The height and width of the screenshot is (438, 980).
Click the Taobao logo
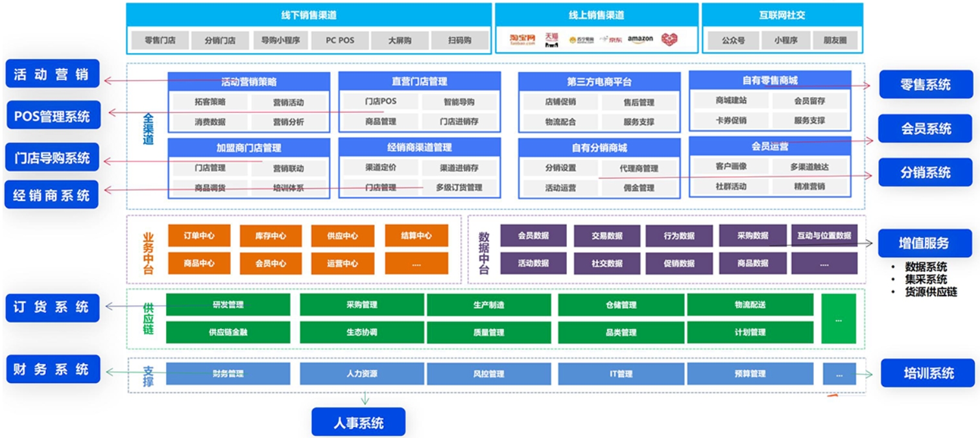(522, 40)
